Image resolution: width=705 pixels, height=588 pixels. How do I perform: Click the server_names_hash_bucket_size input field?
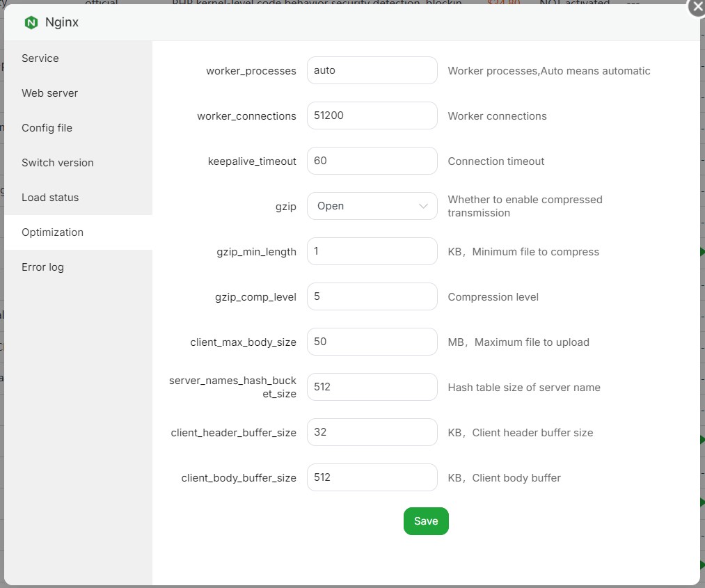(x=372, y=387)
